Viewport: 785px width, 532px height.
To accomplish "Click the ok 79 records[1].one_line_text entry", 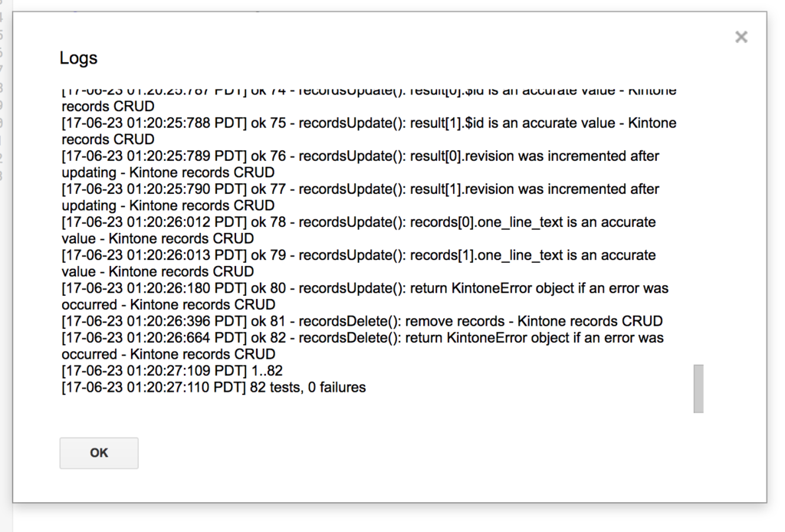I will click(359, 263).
